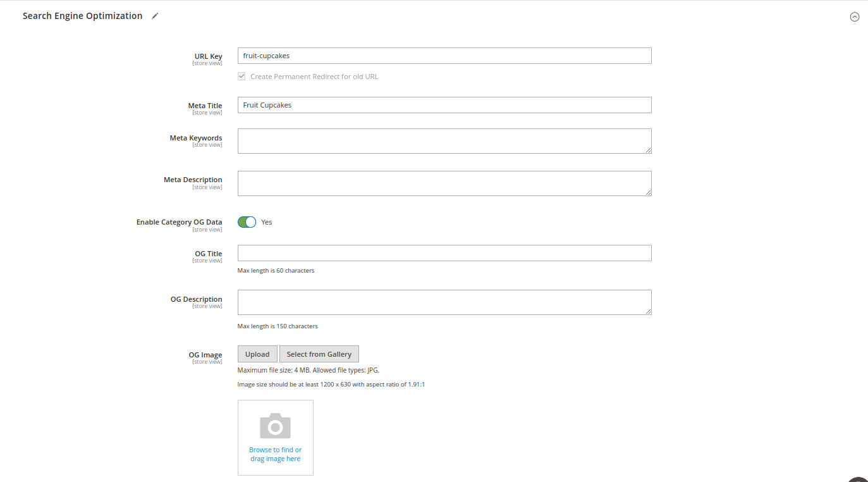The height and width of the screenshot is (482, 868).
Task: Open Select from Gallery for OG Image
Action: click(319, 354)
